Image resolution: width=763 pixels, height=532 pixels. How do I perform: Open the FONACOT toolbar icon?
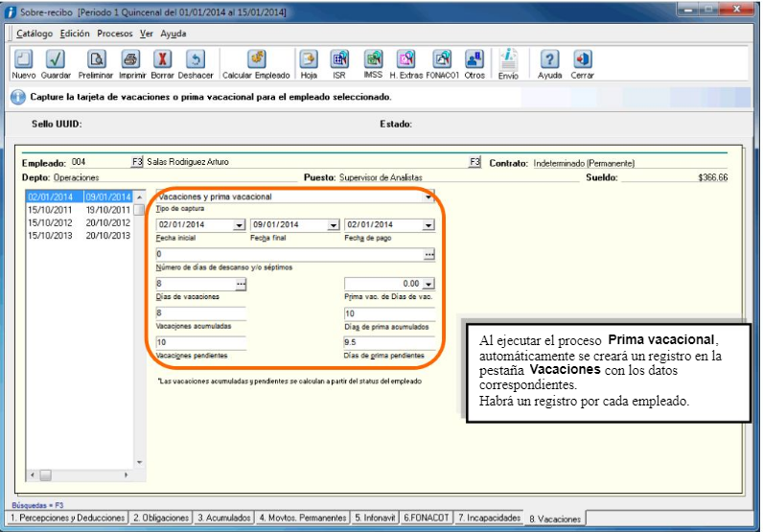point(442,59)
